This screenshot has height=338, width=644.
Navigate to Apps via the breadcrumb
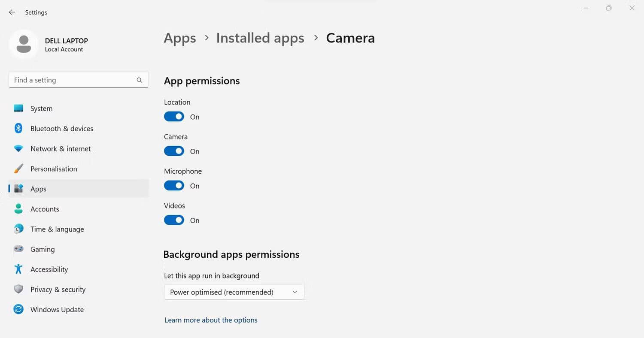179,38
